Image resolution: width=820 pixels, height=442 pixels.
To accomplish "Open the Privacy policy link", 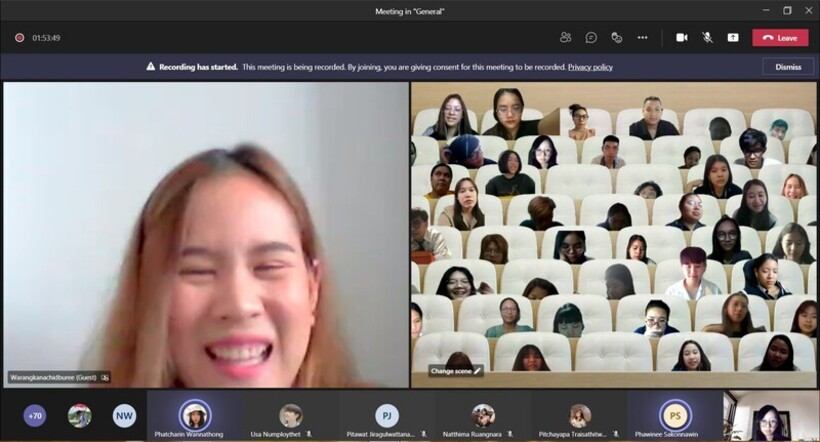I will coord(590,67).
